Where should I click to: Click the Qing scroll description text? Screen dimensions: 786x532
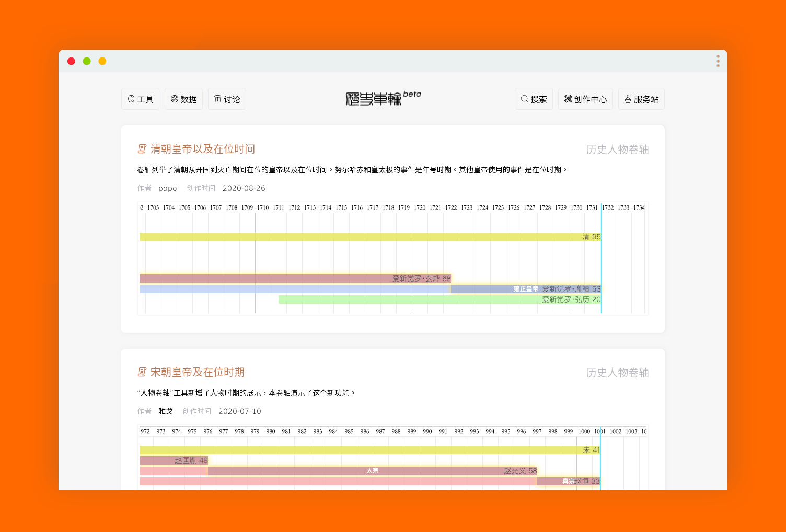pos(352,170)
